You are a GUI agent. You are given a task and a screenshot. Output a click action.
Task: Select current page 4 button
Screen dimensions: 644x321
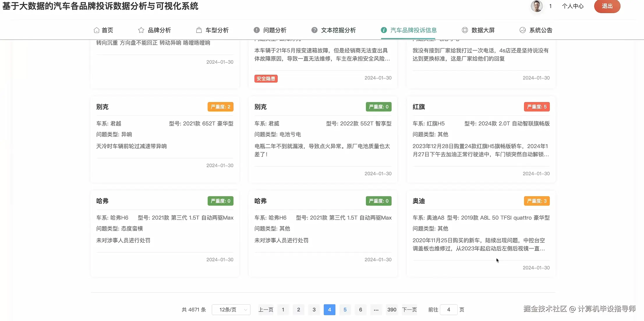coord(330,310)
